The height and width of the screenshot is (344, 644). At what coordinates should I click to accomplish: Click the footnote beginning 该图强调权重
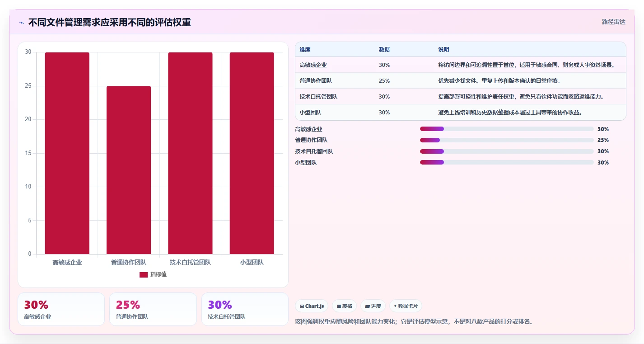(x=415, y=322)
